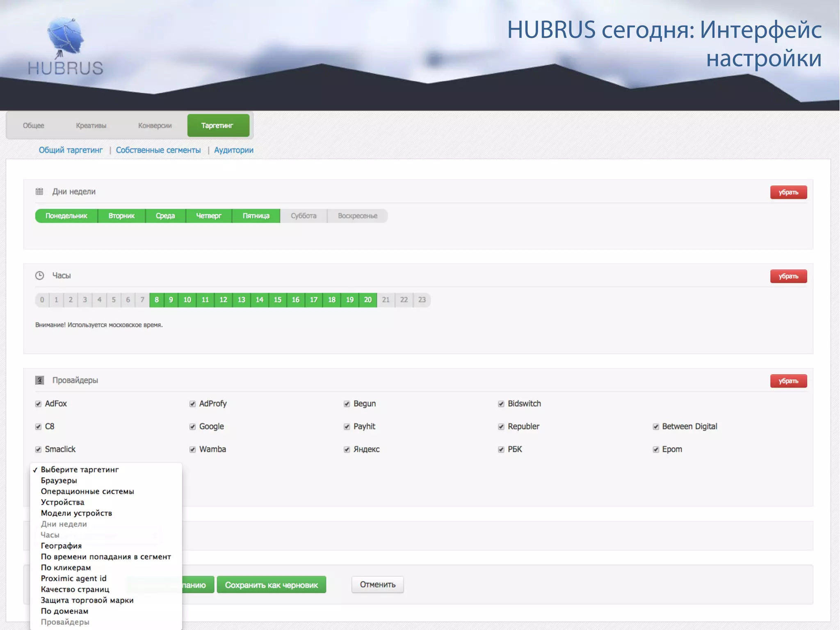Uncheck the Begun provider
Viewport: 840px width, 630px height.
click(347, 404)
